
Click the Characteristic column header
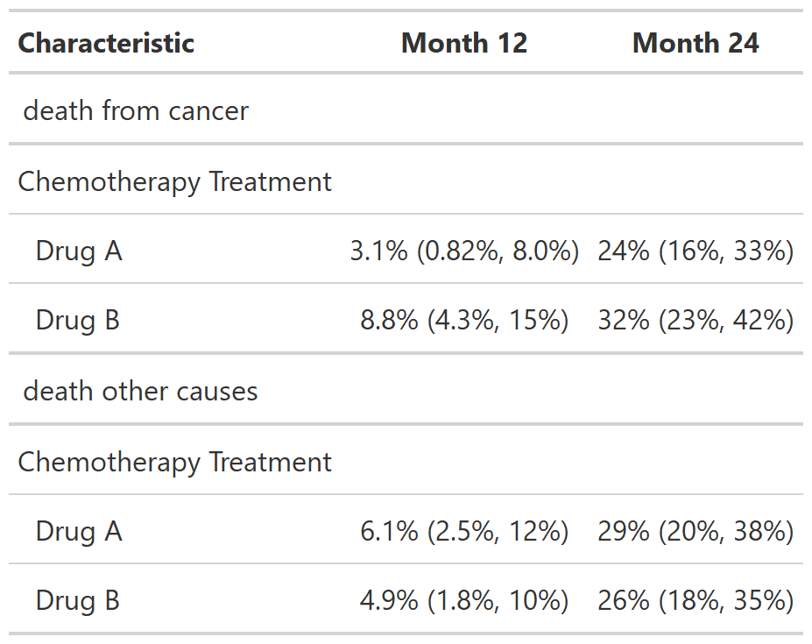click(106, 43)
